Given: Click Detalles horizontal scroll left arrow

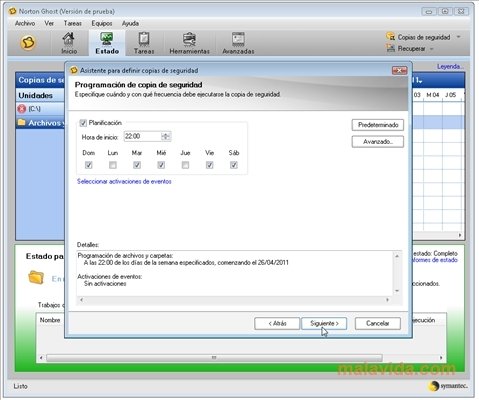Looking at the screenshot, I should tap(82, 300).
